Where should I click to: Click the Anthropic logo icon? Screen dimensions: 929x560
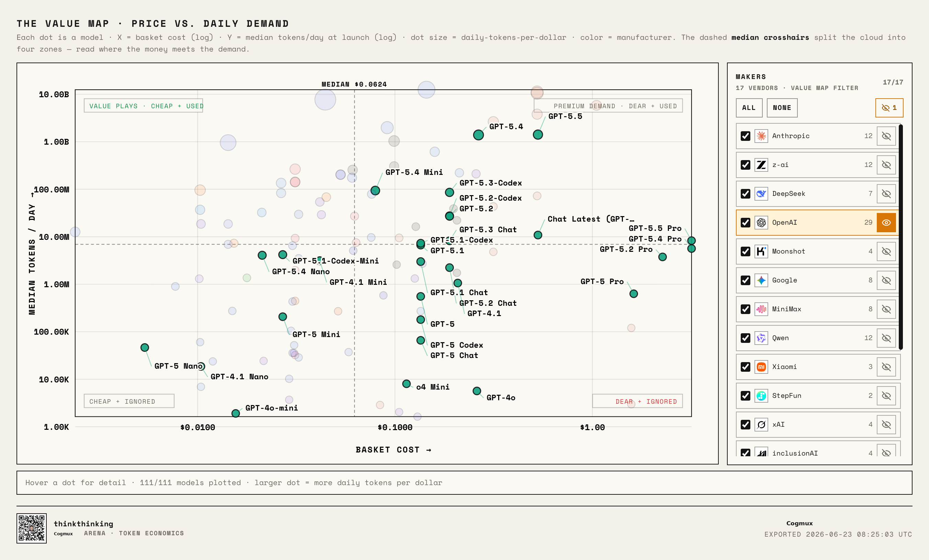[761, 136]
